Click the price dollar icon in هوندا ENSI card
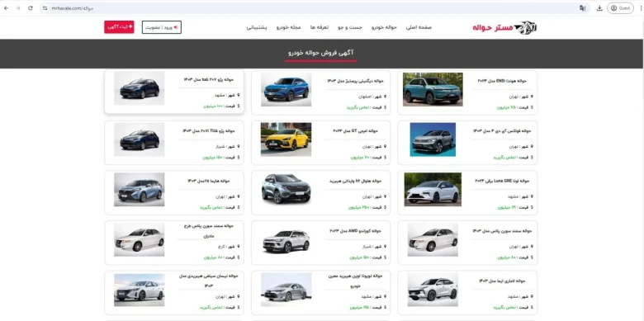The width and height of the screenshot is (644, 321). point(532,107)
